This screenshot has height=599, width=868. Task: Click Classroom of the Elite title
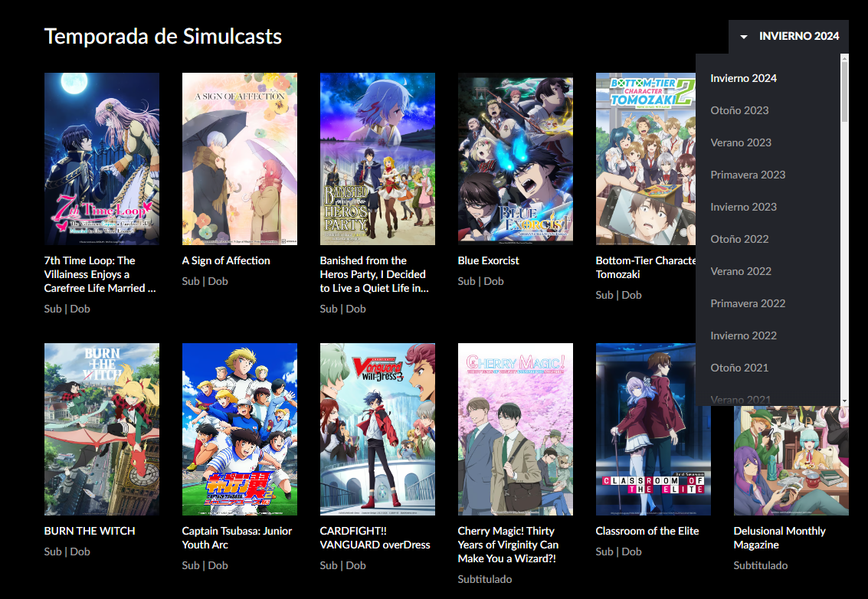647,530
